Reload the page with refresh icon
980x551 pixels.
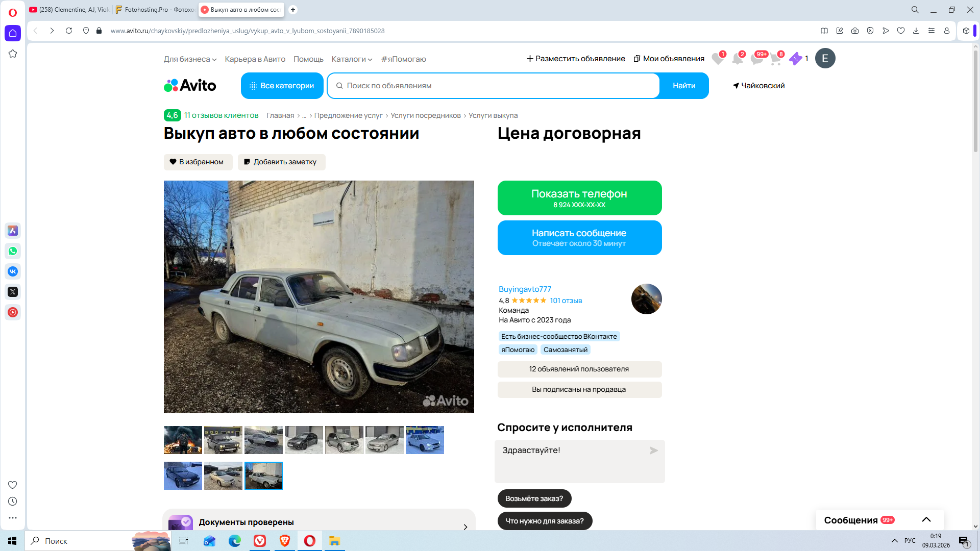69,31
